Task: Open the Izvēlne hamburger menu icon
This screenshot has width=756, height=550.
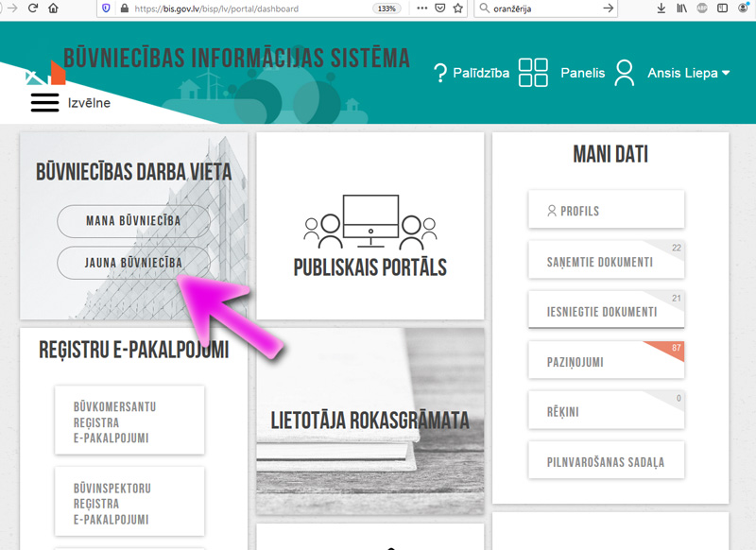Action: (44, 102)
